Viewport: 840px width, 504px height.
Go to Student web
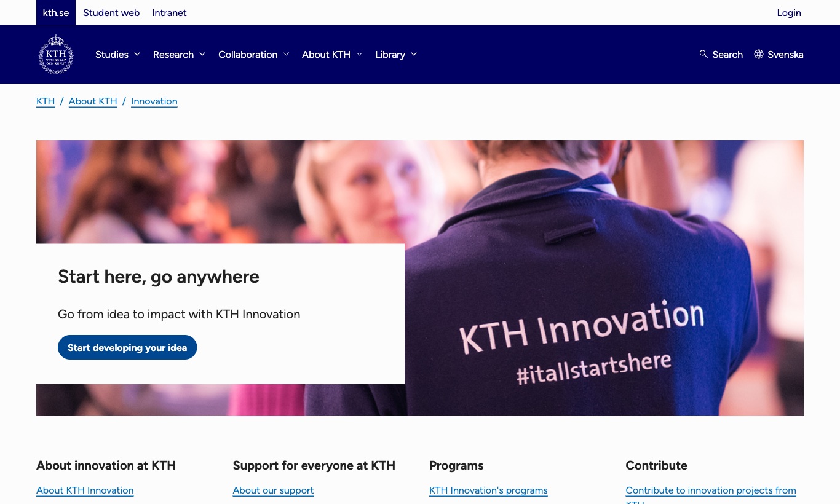(111, 12)
